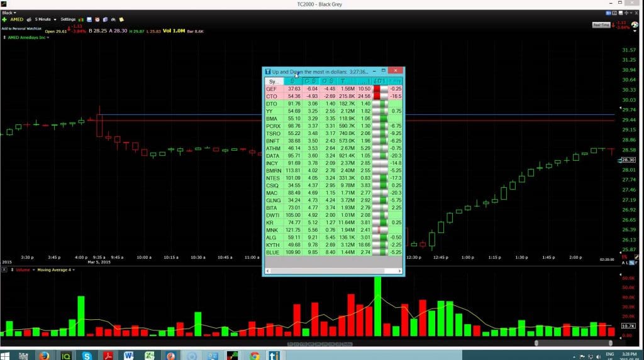This screenshot has width=644, height=360.
Task: Open the Black layout dropdown
Action: click(x=9, y=13)
